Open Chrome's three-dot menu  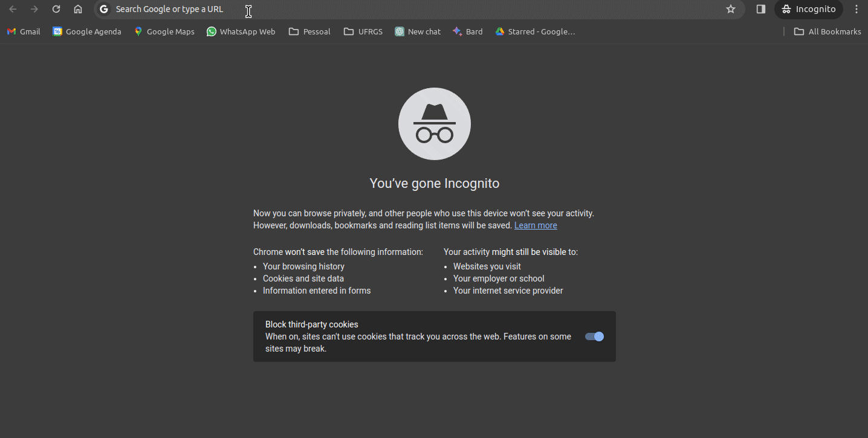(856, 9)
